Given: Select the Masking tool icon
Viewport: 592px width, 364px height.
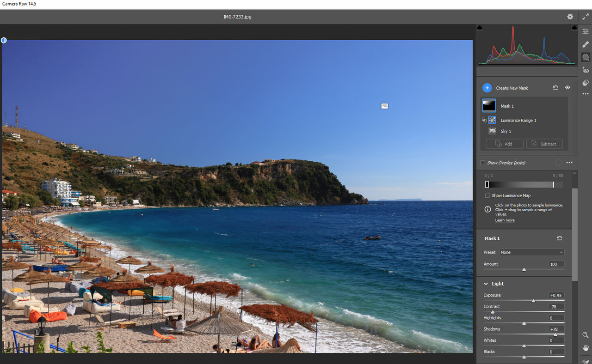Looking at the screenshot, I should (586, 57).
